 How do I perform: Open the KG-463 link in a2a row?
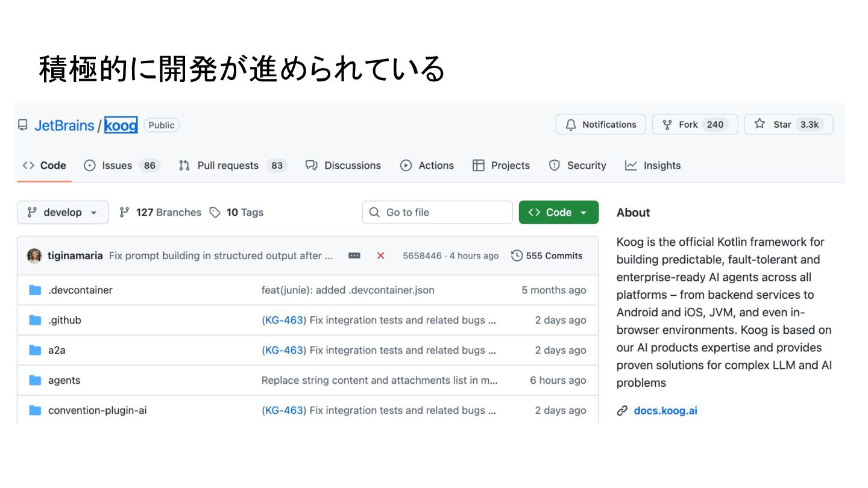click(x=284, y=350)
